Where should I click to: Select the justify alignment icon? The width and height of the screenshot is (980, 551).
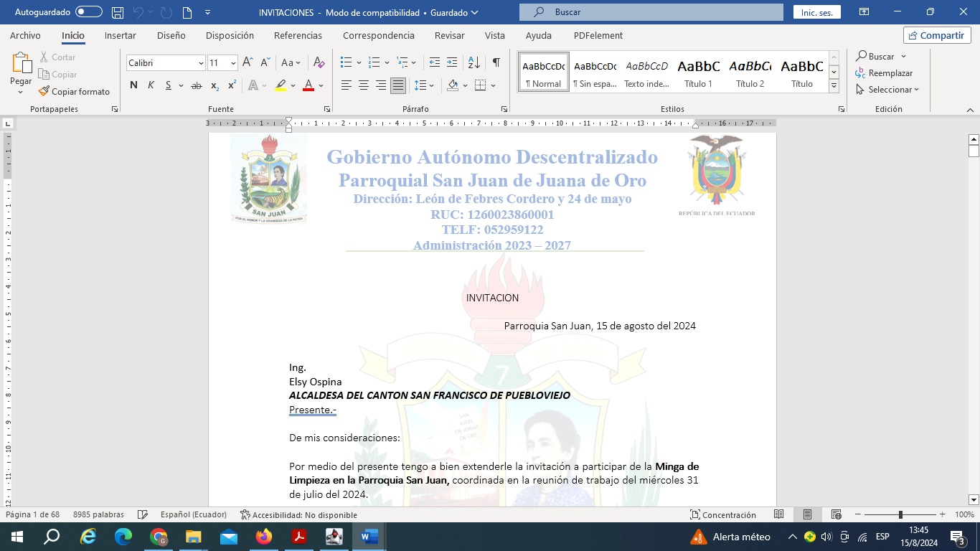point(398,85)
